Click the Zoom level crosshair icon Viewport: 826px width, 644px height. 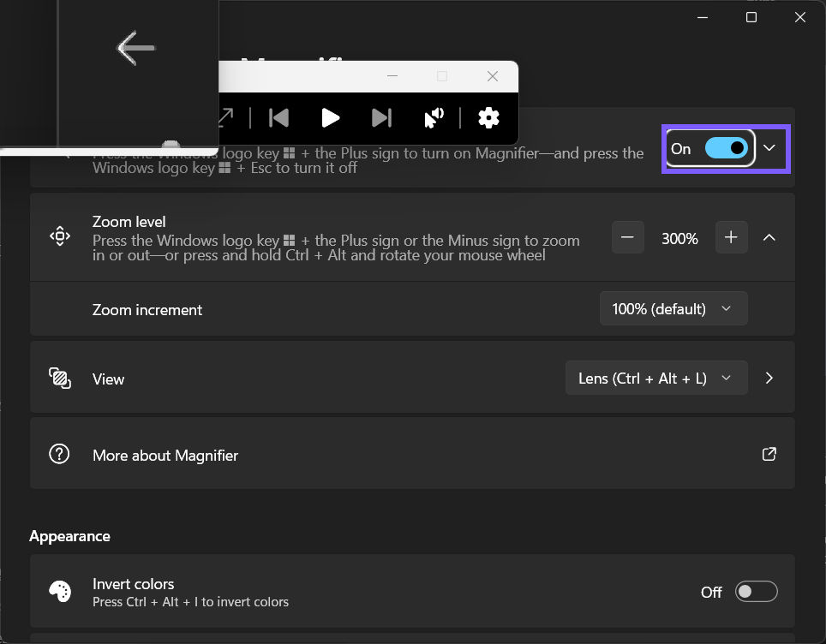(x=60, y=236)
